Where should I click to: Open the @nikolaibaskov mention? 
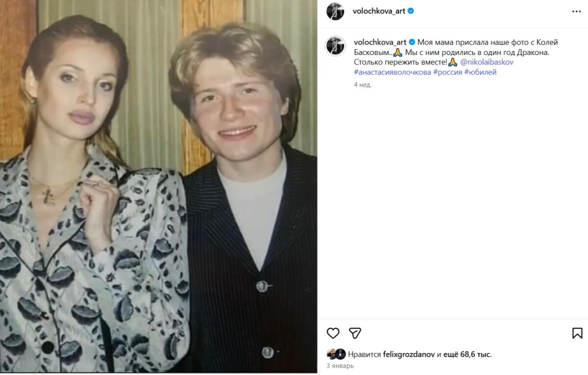[x=487, y=62]
